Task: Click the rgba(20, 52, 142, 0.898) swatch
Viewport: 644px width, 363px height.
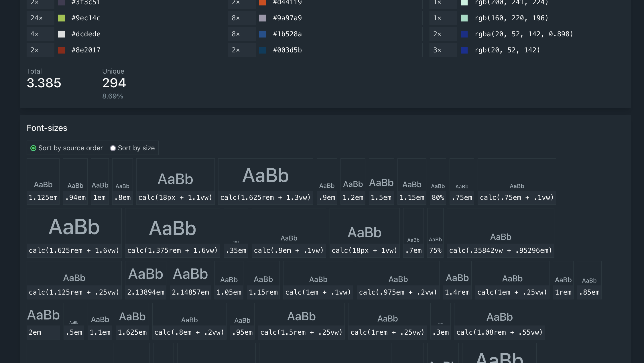Action: point(464,34)
